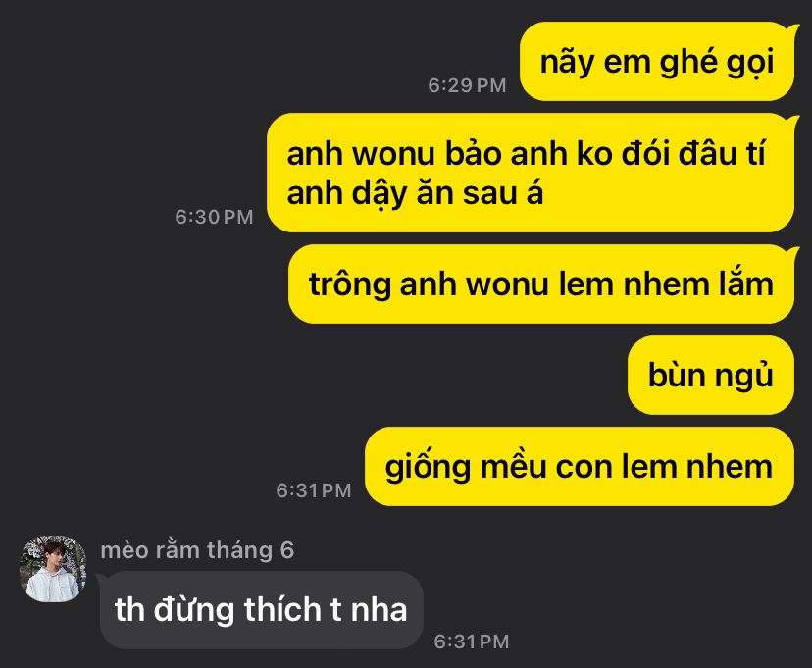Tap the bubble 'trông anh wonu lem nhem lắm'
Image resolution: width=812 pixels, height=668 pixels.
(x=541, y=284)
